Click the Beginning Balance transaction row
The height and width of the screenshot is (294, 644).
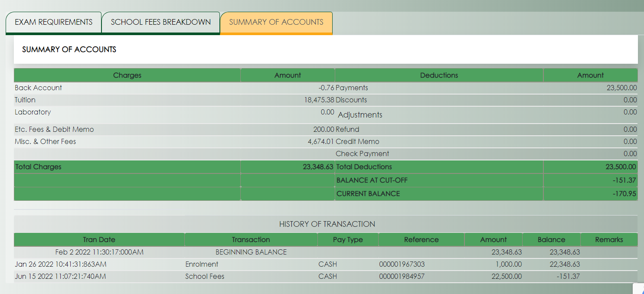(251, 252)
